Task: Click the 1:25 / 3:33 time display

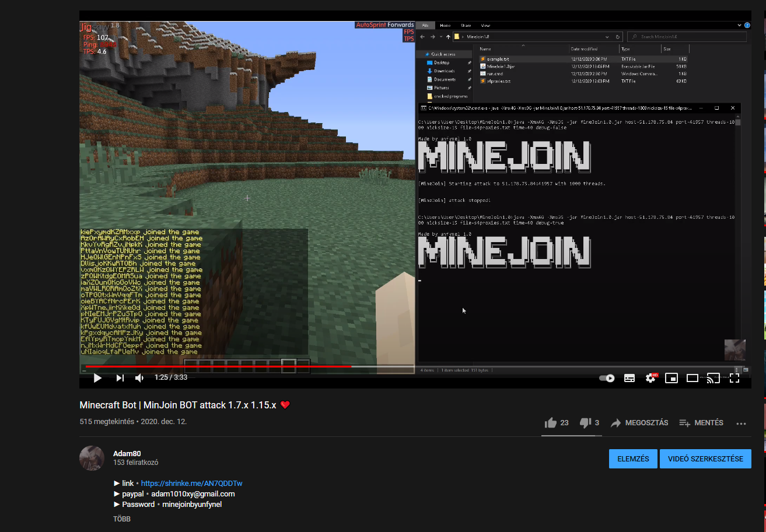Action: 171,378
